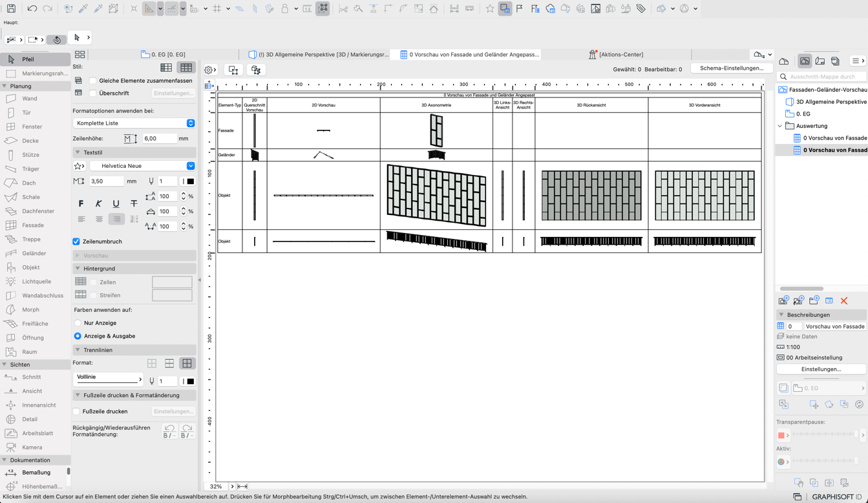Image resolution: width=868 pixels, height=503 pixels.
Task: Select the Wand tool in the toolbox
Action: pyautogui.click(x=35, y=99)
